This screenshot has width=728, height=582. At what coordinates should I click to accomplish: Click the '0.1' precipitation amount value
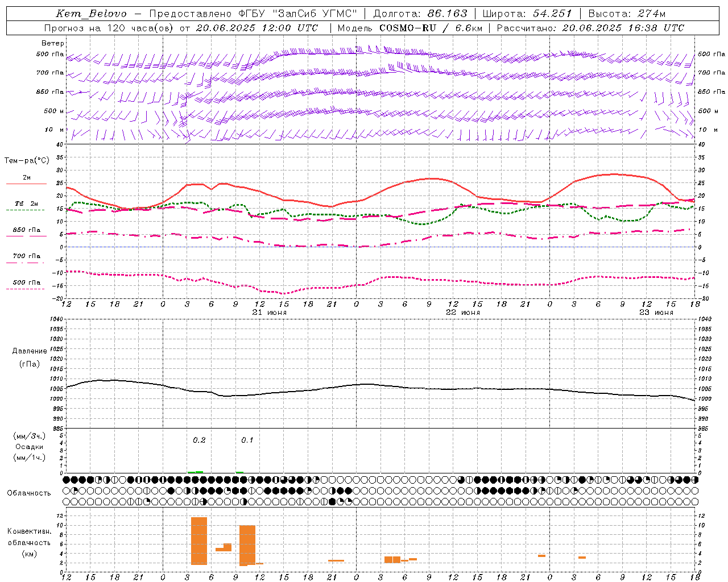[x=247, y=440]
